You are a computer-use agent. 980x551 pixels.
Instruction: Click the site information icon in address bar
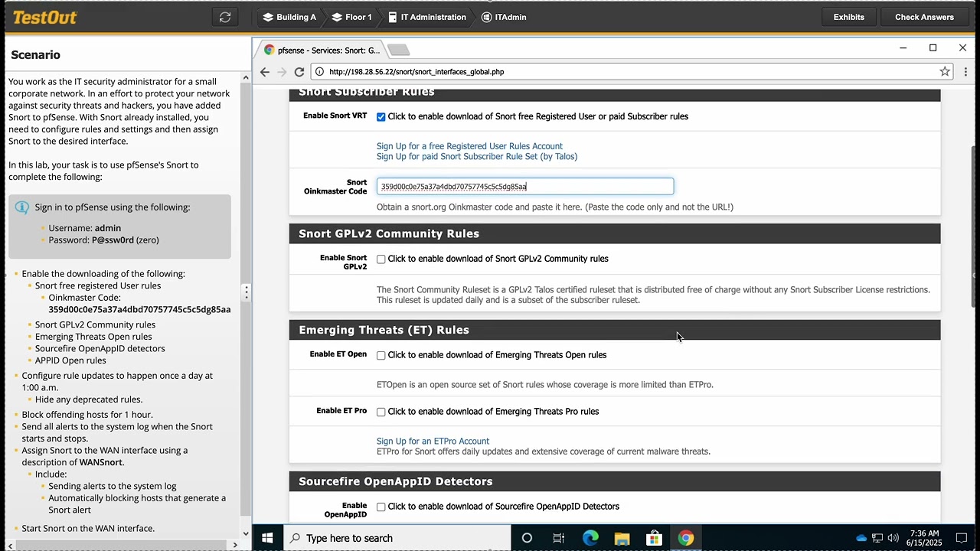point(319,72)
